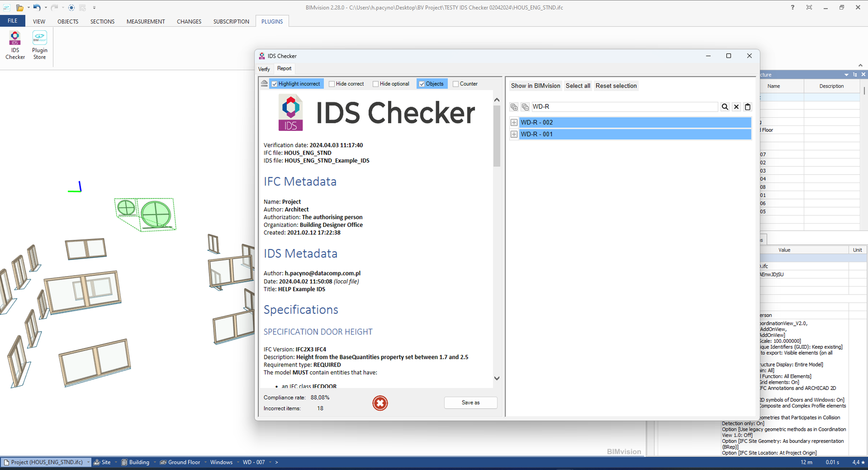
Task: Open the Building breadcrumb dropdown arrow
Action: (x=154, y=462)
